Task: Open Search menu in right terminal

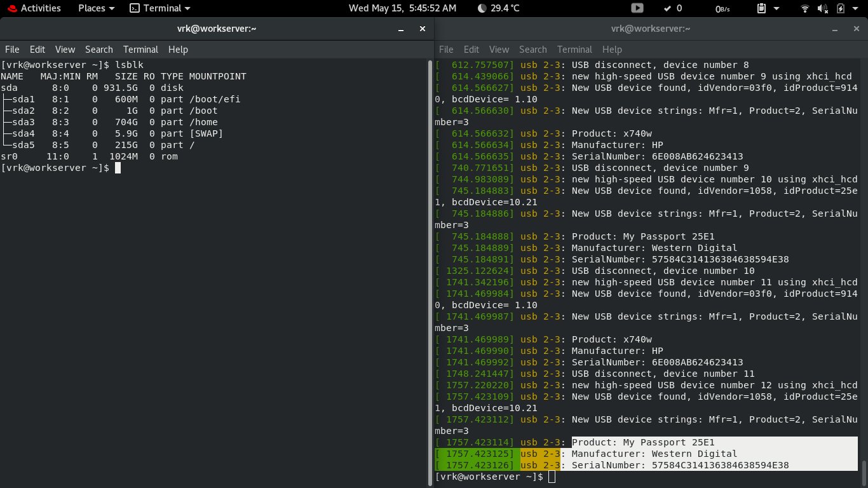Action: pyautogui.click(x=533, y=49)
